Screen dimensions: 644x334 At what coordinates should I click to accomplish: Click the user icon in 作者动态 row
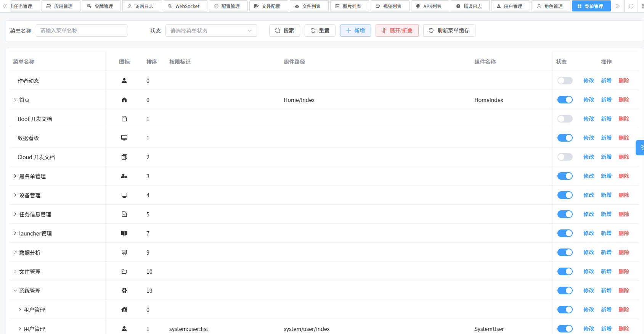[124, 81]
